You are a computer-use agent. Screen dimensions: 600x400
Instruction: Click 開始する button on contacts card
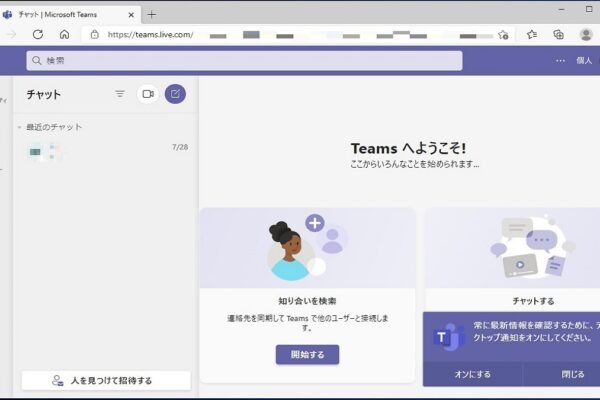(x=307, y=354)
